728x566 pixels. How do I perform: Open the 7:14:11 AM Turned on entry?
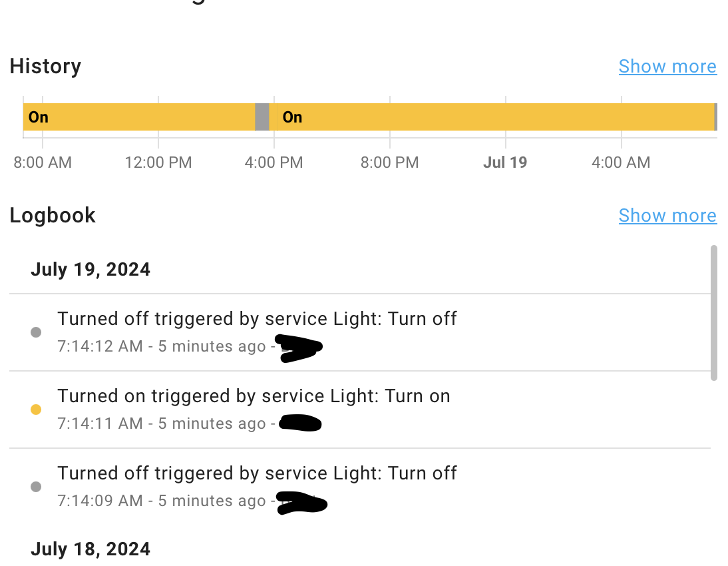(360, 410)
